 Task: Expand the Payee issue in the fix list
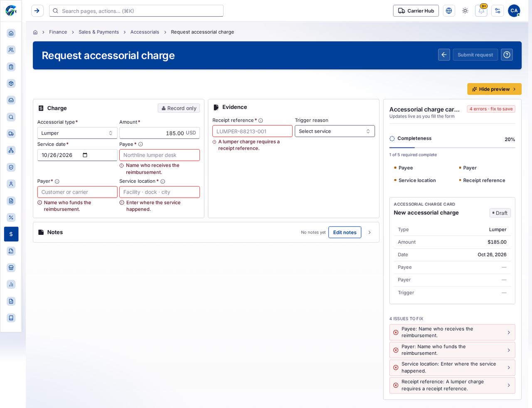click(452, 332)
